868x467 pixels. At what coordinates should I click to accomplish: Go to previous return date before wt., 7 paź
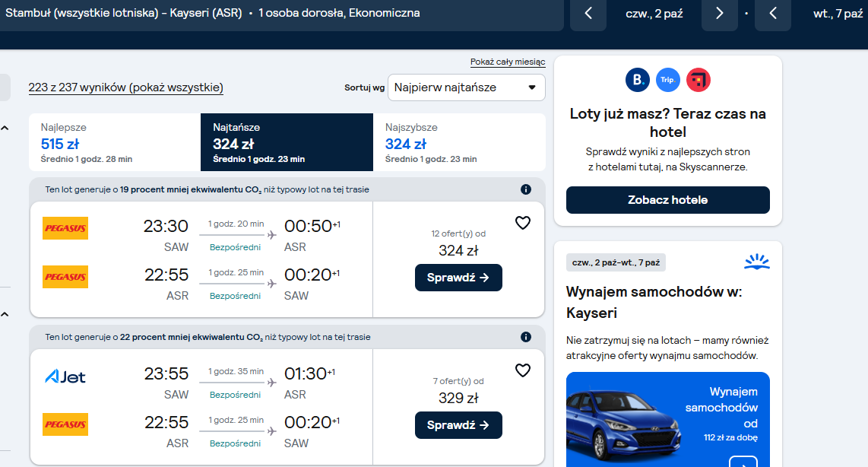pyautogui.click(x=773, y=13)
